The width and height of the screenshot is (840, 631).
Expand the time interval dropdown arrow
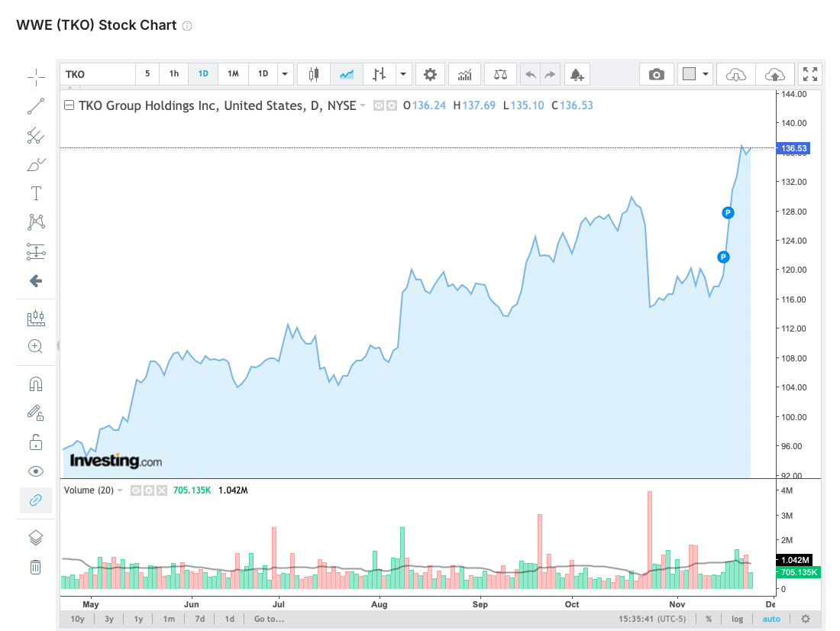(285, 74)
